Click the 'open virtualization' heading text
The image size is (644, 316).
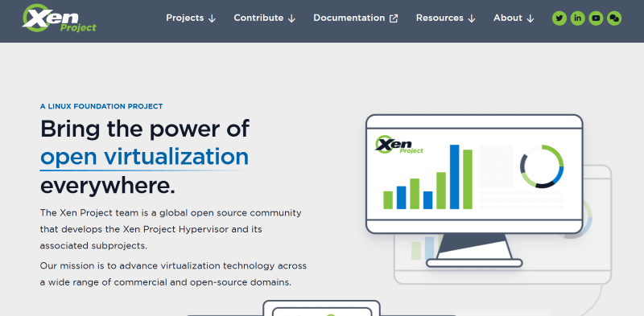click(x=144, y=157)
